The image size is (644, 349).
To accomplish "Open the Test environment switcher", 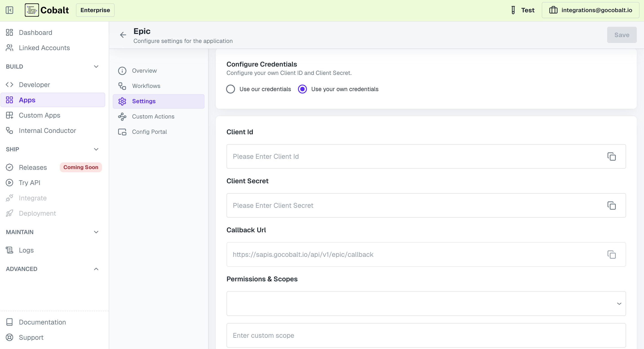I will pos(522,10).
